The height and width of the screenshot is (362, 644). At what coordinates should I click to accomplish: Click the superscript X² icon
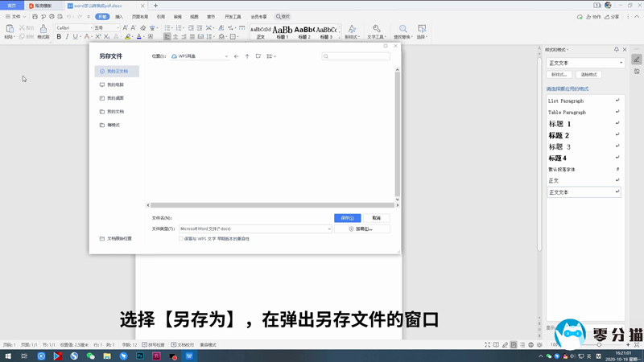(x=98, y=37)
